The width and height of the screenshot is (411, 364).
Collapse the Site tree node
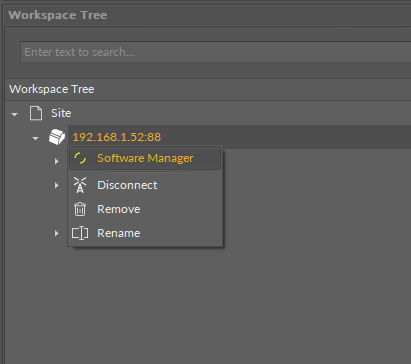14,115
